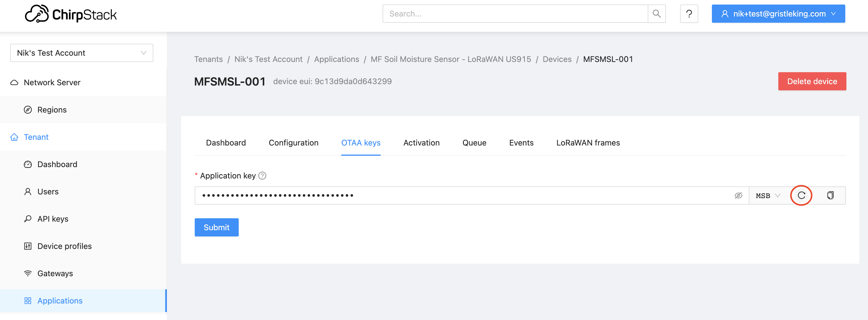Expand the MSB byte order dropdown
Screen dimensions: 868x320
tap(768, 196)
